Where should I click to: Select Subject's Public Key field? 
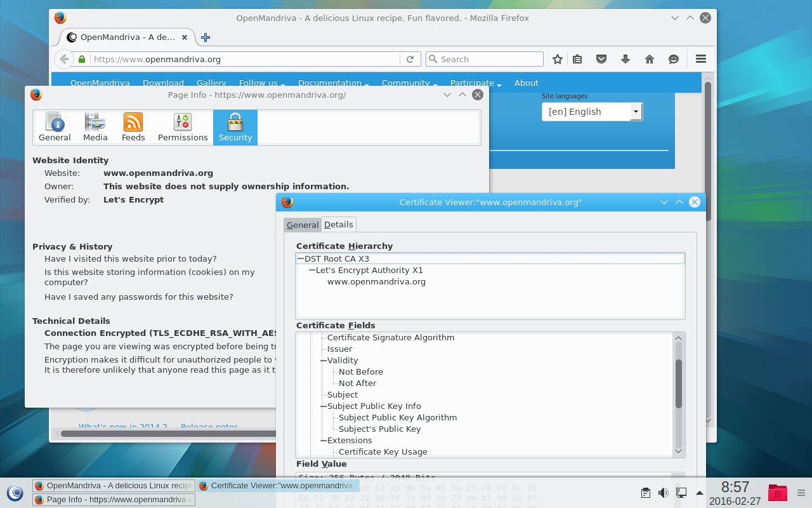379,429
